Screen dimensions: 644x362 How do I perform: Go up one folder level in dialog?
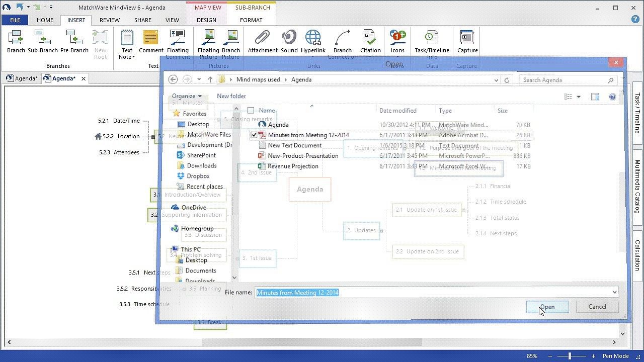(x=210, y=79)
